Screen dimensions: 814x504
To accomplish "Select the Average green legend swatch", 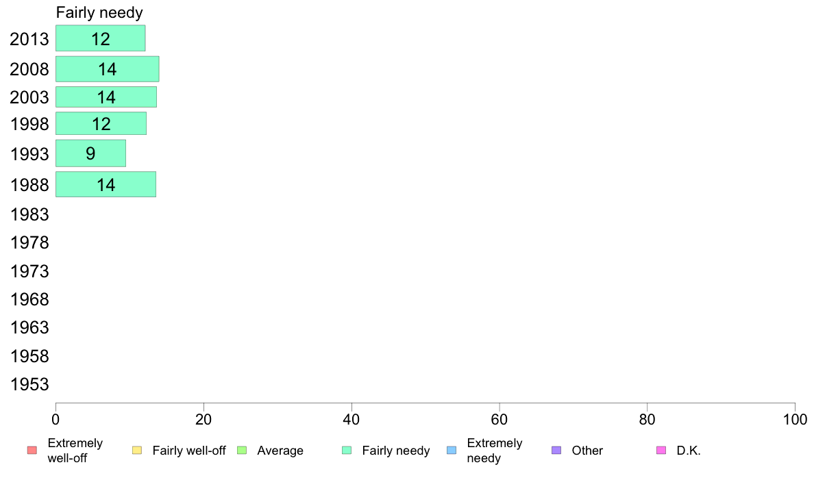I will click(x=242, y=450).
